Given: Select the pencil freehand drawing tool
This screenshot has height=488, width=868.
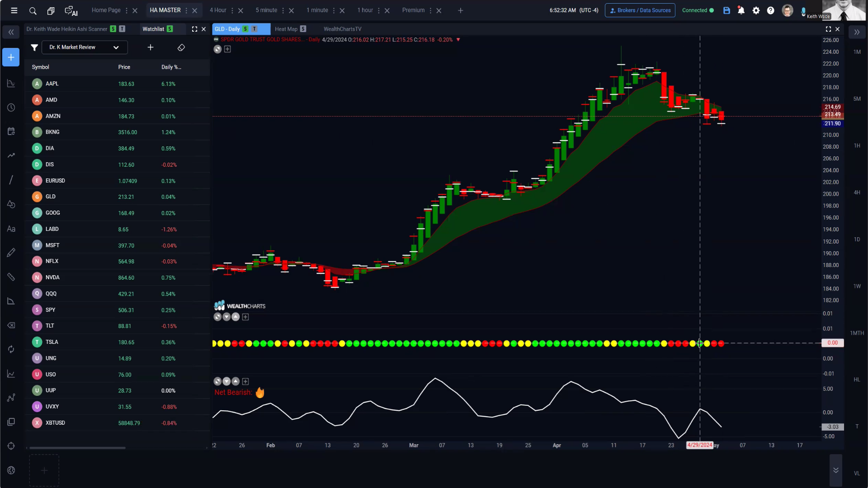Looking at the screenshot, I should point(11,253).
